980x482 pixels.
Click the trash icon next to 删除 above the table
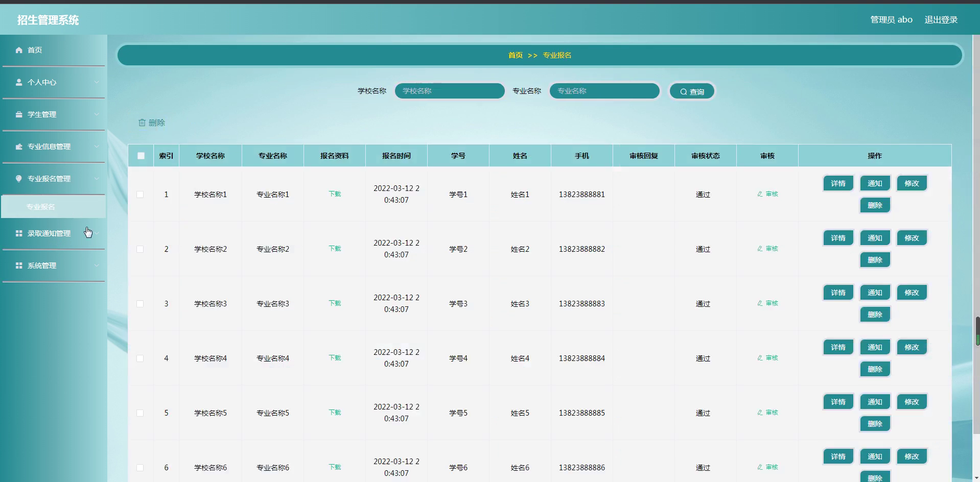(142, 123)
